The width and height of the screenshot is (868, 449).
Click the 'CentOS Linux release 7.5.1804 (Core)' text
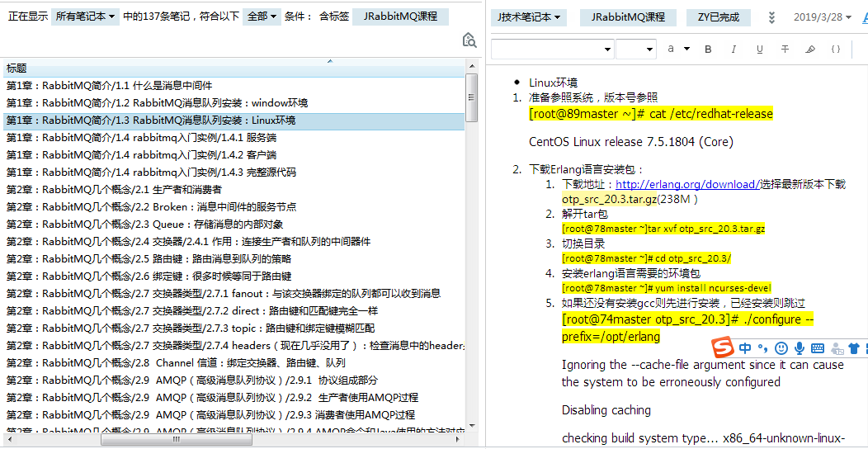[631, 142]
